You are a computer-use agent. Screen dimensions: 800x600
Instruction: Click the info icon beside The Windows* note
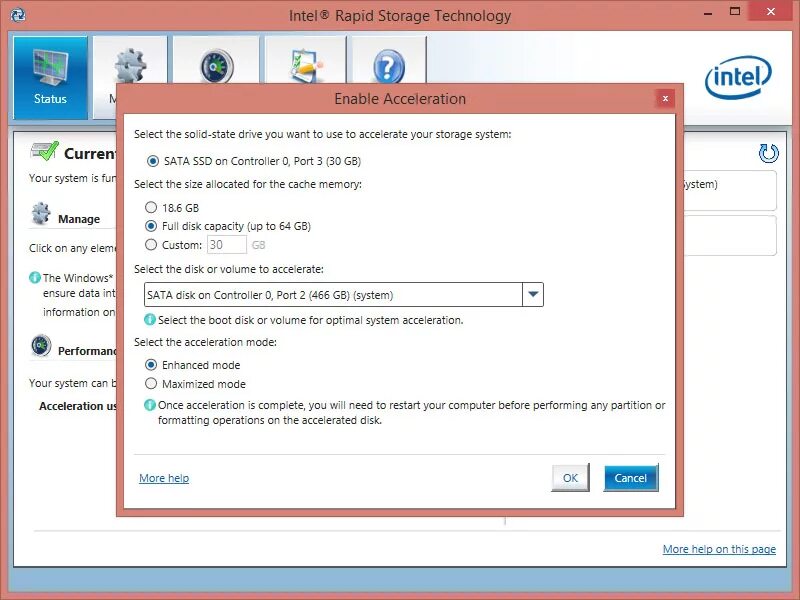35,278
